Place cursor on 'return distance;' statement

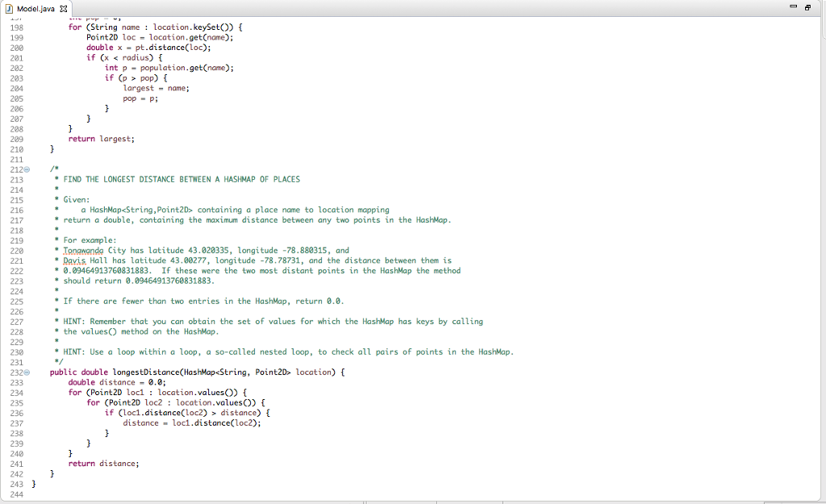coord(103,464)
